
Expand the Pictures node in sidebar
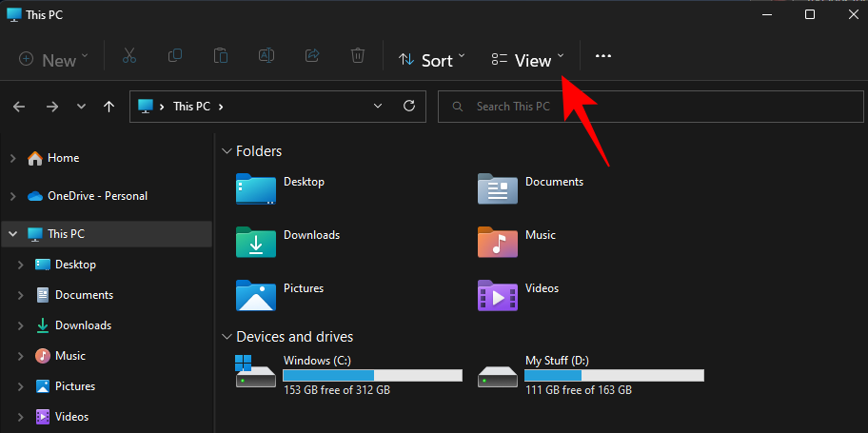(21, 386)
